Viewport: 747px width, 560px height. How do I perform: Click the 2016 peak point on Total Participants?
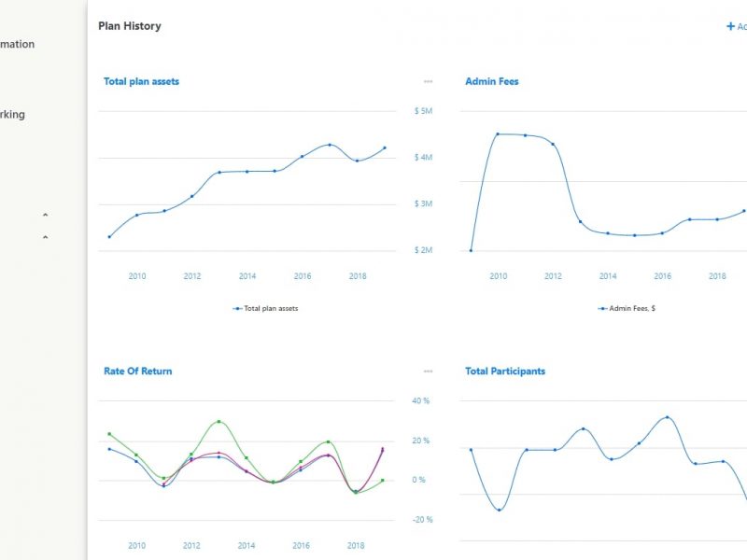point(667,417)
